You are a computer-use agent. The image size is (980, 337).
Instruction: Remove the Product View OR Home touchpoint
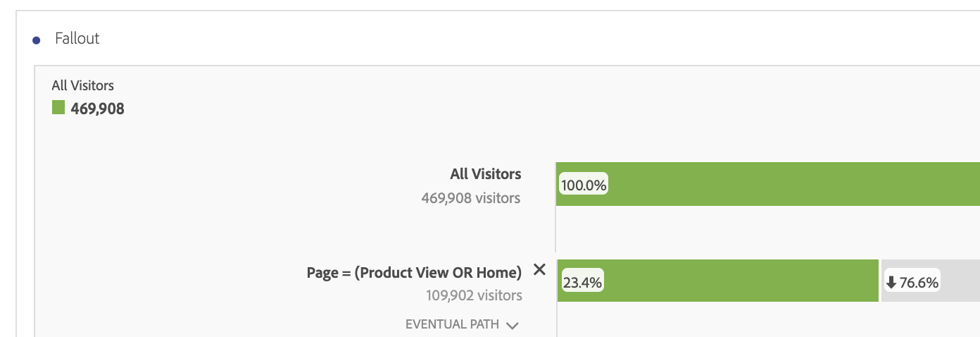[539, 269]
